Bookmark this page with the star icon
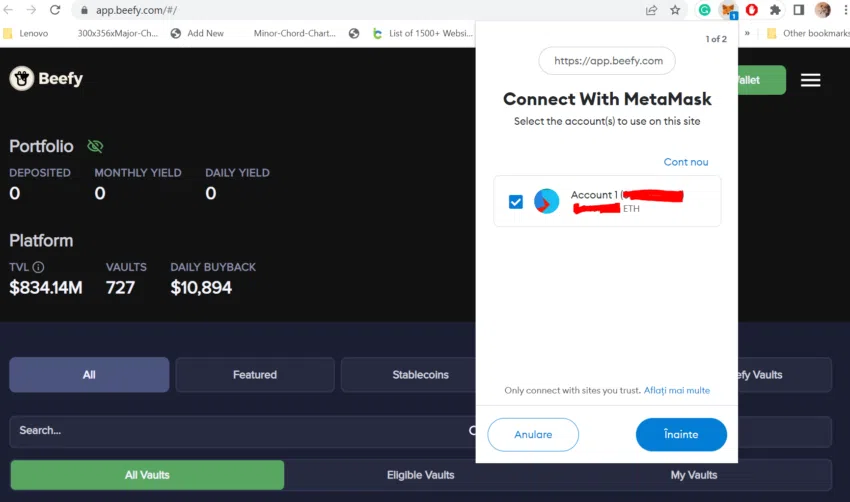 point(675,10)
